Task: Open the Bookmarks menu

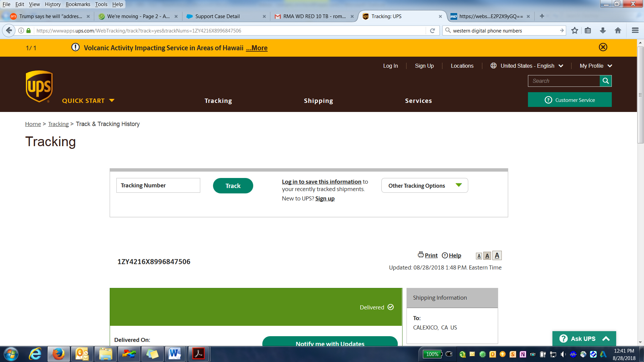Action: pos(78,4)
